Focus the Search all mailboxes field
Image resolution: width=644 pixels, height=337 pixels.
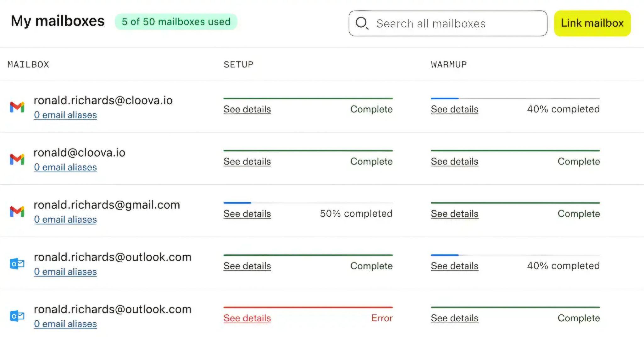(x=448, y=23)
